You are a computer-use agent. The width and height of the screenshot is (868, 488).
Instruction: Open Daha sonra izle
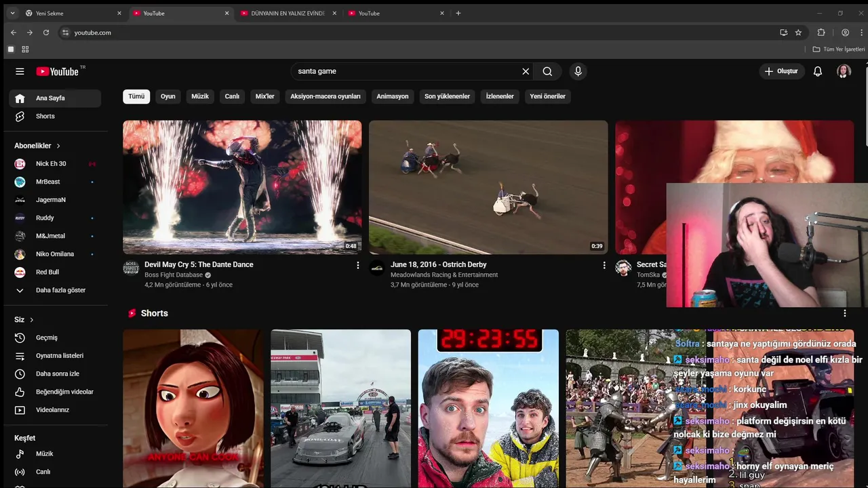pyautogui.click(x=55, y=373)
